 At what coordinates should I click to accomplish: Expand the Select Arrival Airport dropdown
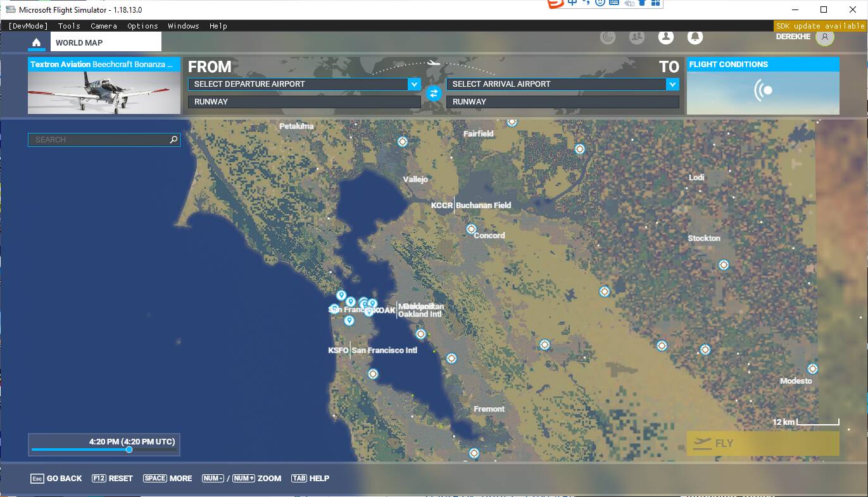[x=672, y=84]
